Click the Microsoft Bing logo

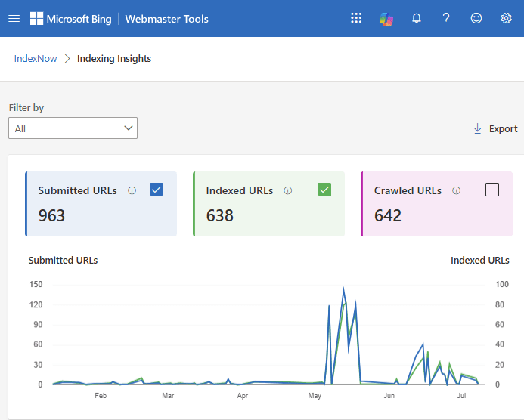[x=70, y=19]
